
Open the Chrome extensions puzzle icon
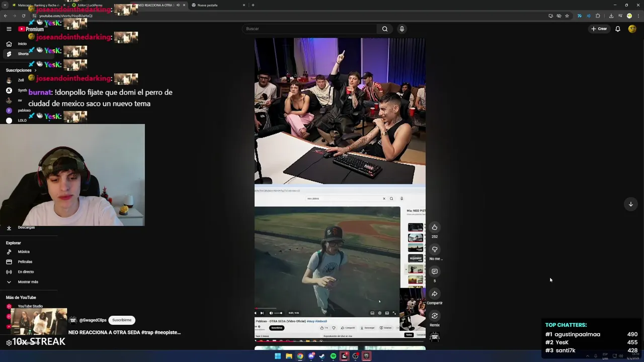tap(598, 16)
